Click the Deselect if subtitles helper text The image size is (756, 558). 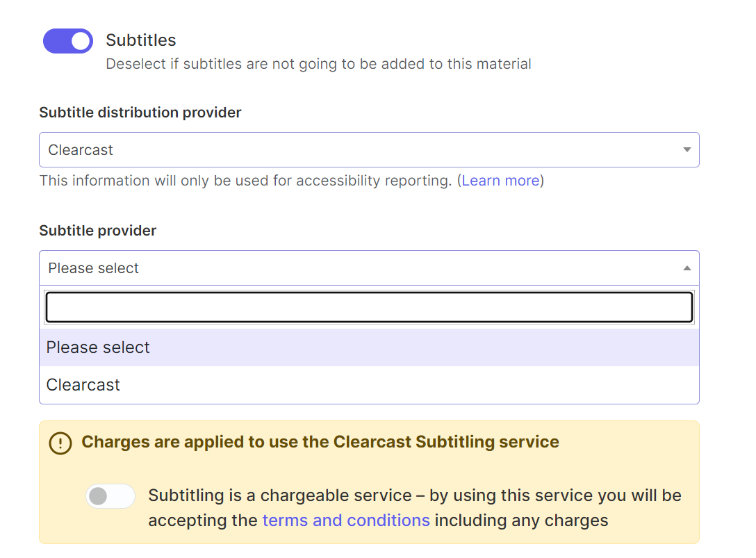319,64
